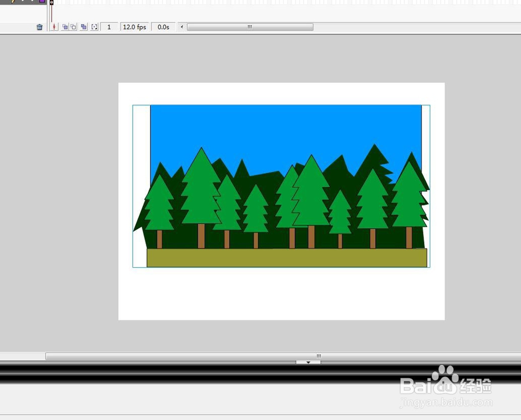Click the 12.0 fps frame rate
This screenshot has width=521, height=420.
click(x=134, y=27)
